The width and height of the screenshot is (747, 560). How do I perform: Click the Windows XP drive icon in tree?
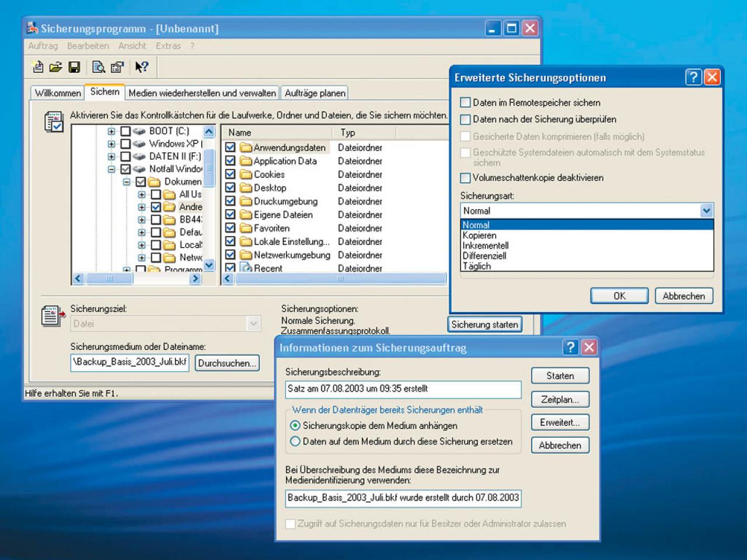139,143
